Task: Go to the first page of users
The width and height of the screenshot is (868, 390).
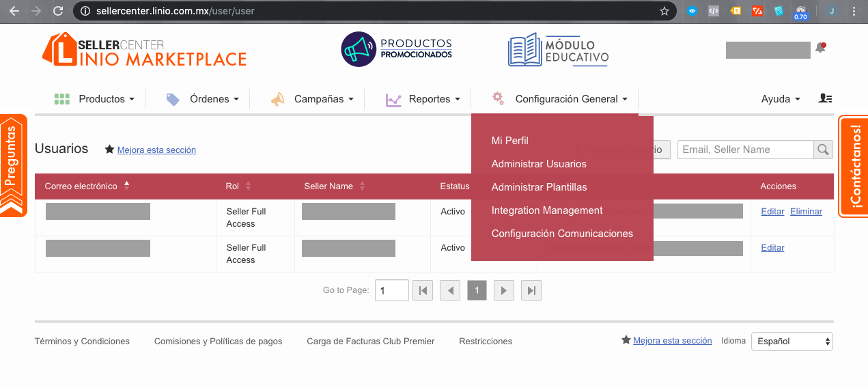Action: click(423, 291)
